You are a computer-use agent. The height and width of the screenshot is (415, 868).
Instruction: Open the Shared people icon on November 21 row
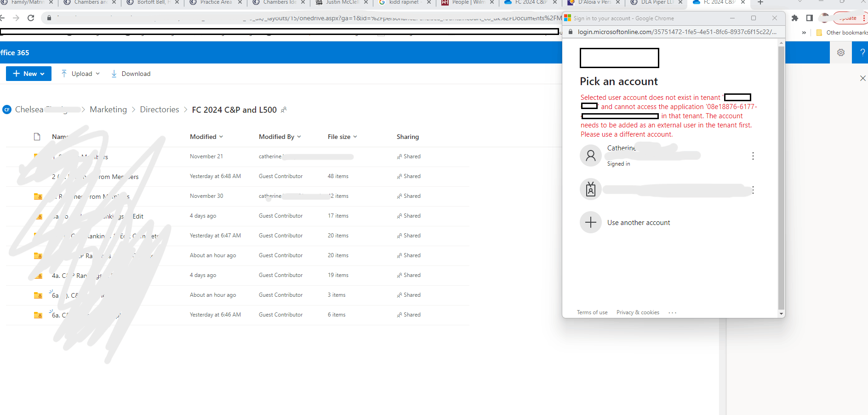point(399,156)
